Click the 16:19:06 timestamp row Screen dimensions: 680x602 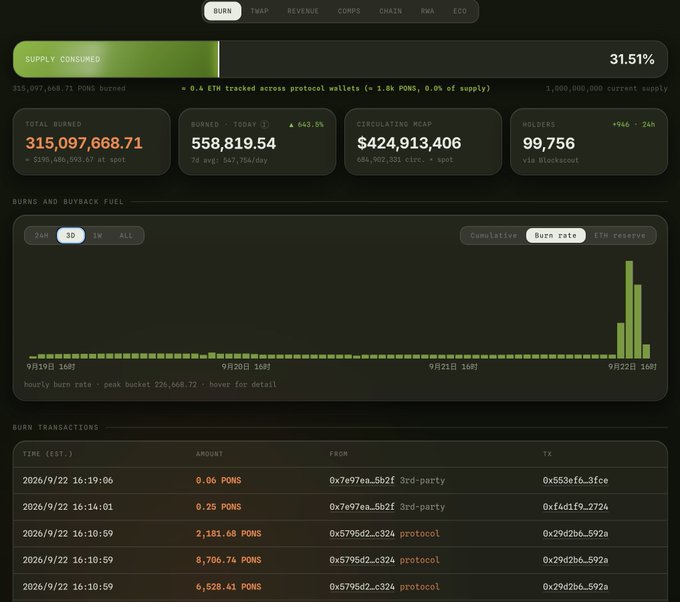pyautogui.click(x=340, y=481)
